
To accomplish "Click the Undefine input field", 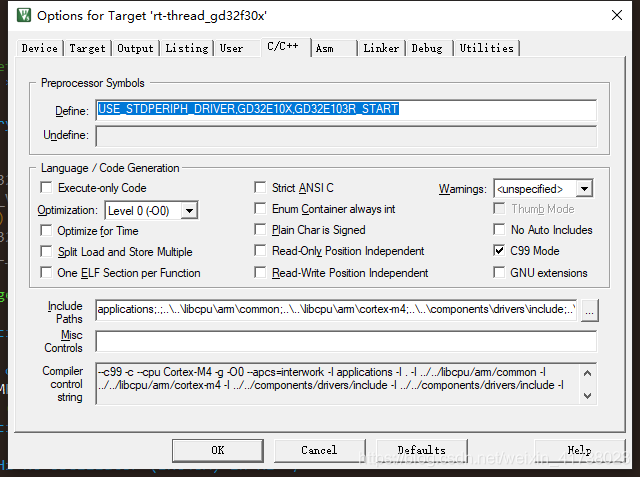I will point(346,136).
